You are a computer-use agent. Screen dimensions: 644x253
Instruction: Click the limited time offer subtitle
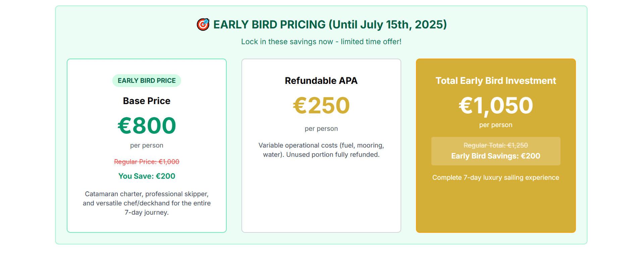click(x=321, y=42)
